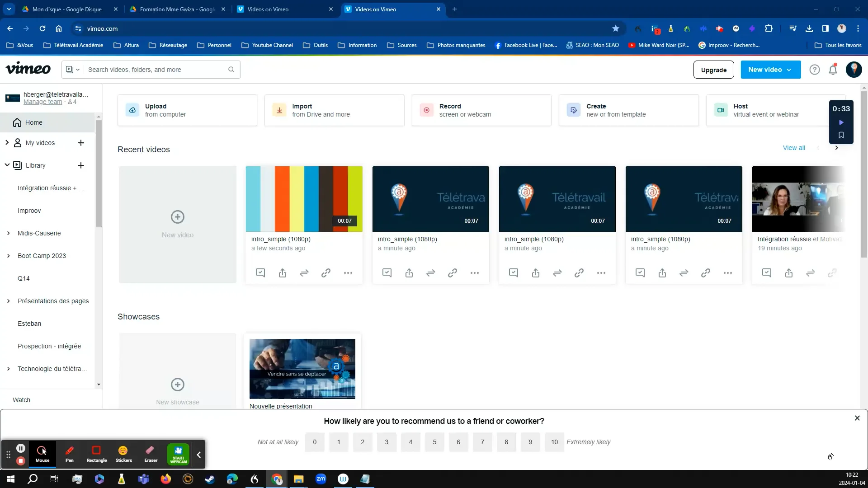Open search type dropdown beside search field
This screenshot has width=868, height=488.
click(x=72, y=70)
